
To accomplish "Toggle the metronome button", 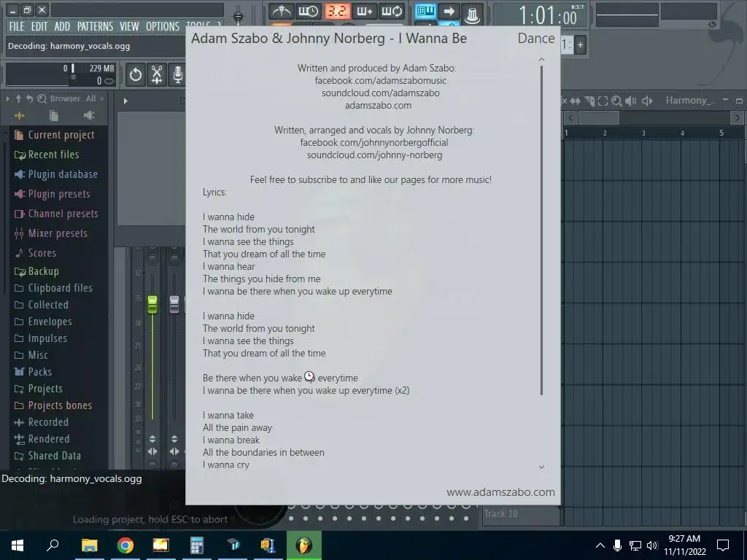I will [281, 11].
